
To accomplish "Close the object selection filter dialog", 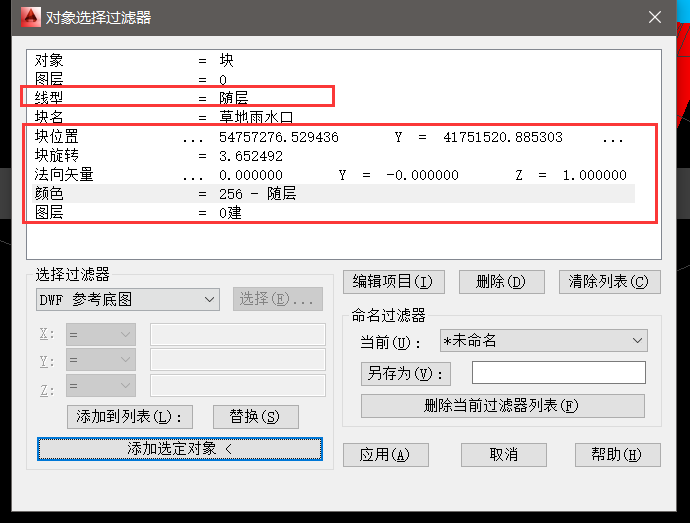I will click(x=655, y=17).
